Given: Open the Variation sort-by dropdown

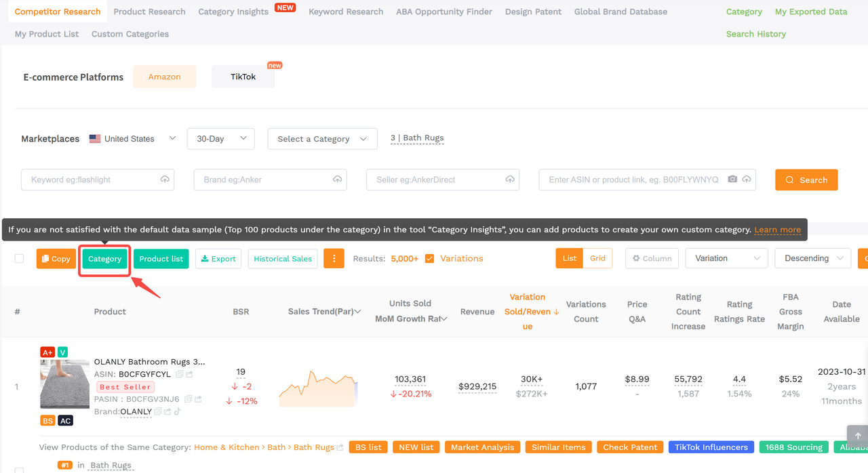Looking at the screenshot, I should [726, 258].
